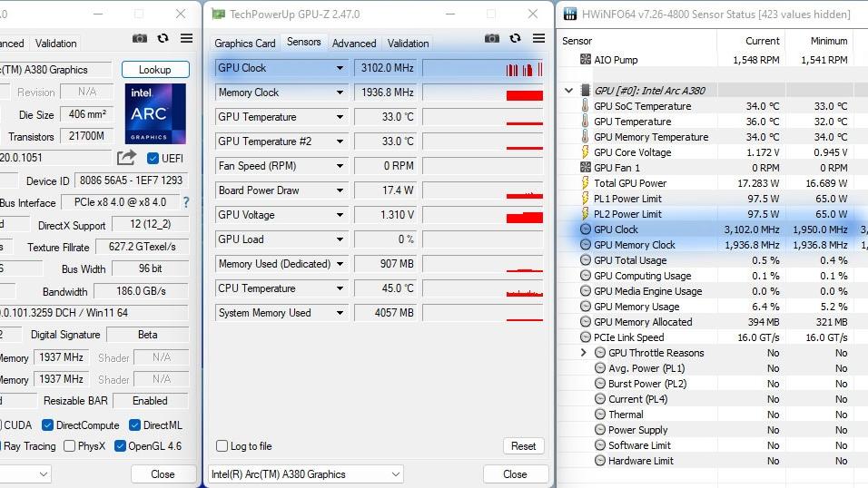Click the Resizable BAR Enabled field

150,401
